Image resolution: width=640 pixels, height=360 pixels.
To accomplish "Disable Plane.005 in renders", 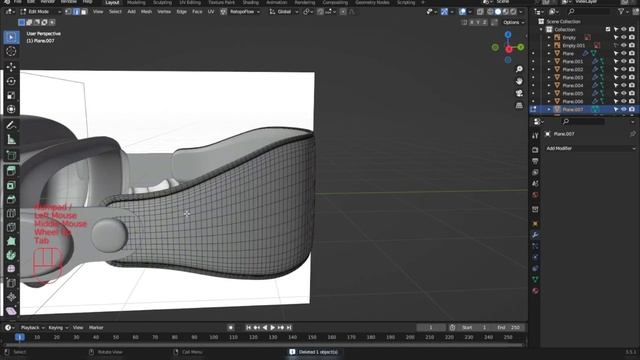I will click(x=632, y=93).
